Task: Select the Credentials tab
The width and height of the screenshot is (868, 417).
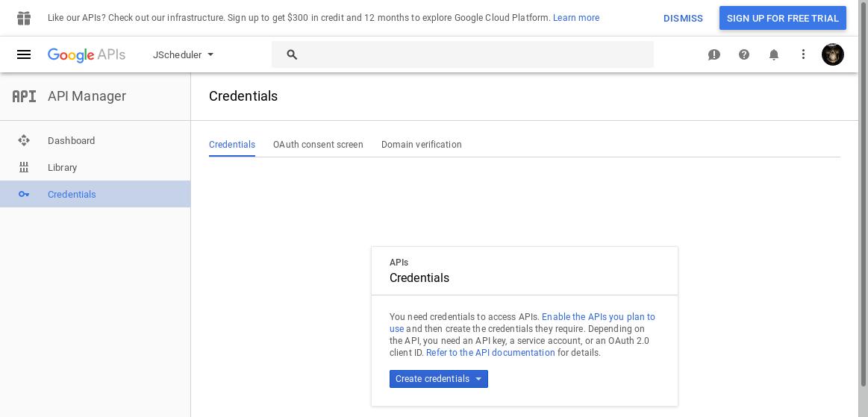Action: pyautogui.click(x=232, y=145)
